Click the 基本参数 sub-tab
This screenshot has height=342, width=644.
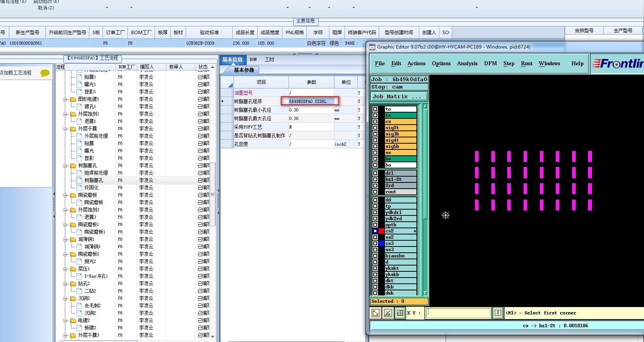(x=244, y=70)
